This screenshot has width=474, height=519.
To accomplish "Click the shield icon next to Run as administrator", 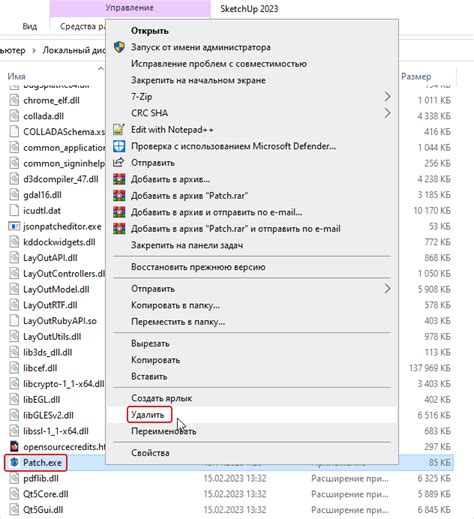I will [119, 47].
